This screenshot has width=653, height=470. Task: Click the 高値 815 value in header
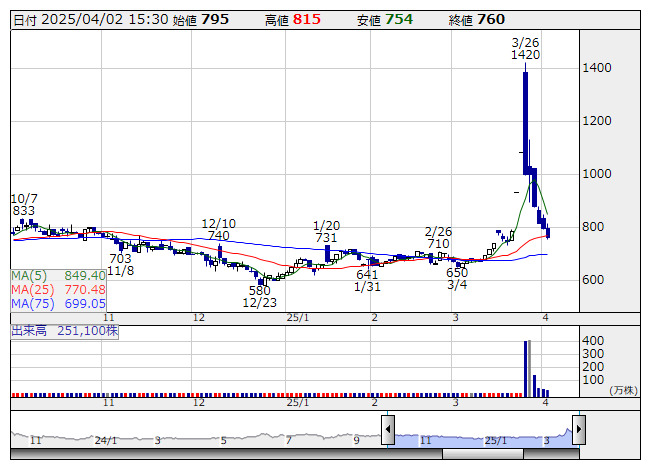click(x=307, y=19)
